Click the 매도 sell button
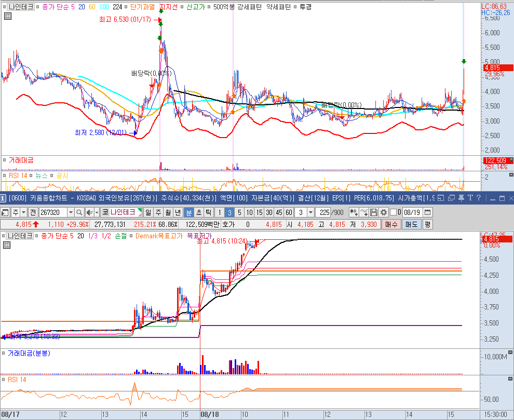The width and height of the screenshot is (514, 420). point(411,224)
